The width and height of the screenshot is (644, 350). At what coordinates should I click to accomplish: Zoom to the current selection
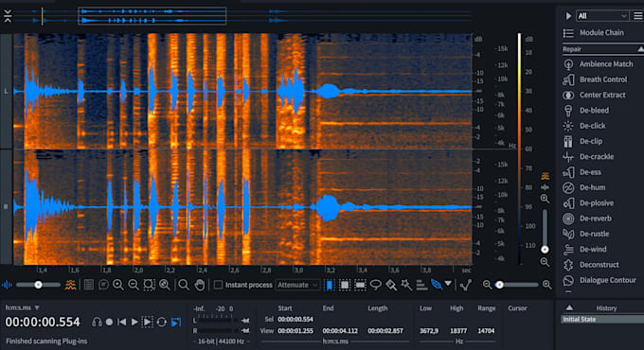pyautogui.click(x=149, y=285)
